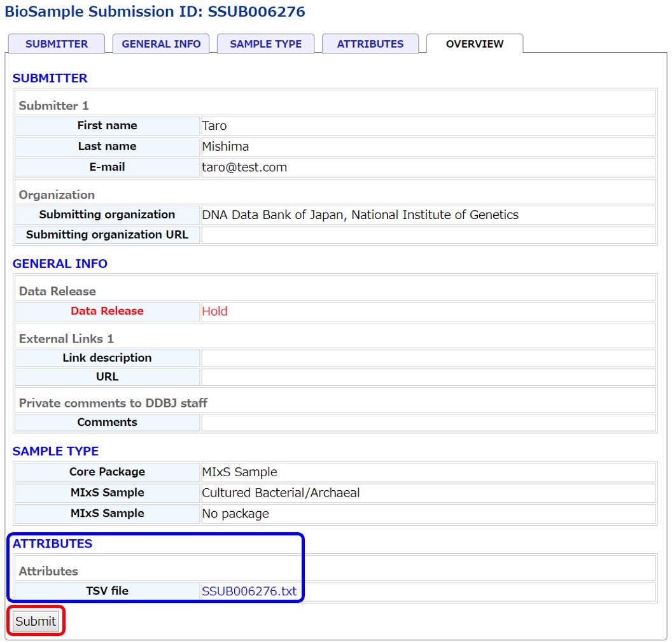Click the empty External Links URL cell
This screenshot has width=672, height=643.
pyautogui.click(x=428, y=377)
